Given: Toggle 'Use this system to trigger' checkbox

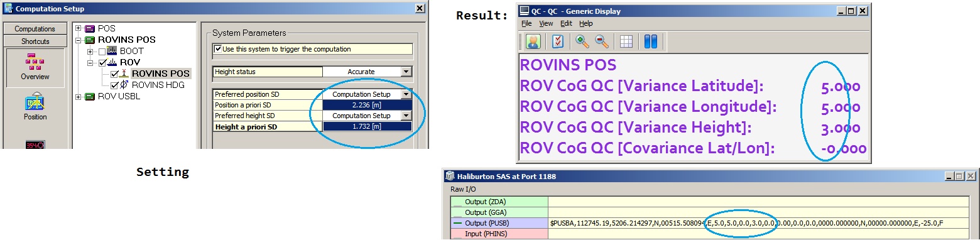Looking at the screenshot, I should click(218, 49).
